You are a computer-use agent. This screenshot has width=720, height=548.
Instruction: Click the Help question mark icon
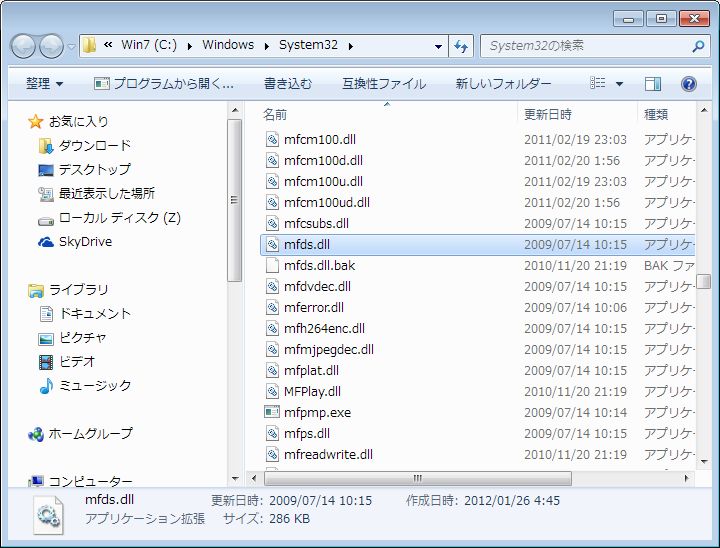pyautogui.click(x=688, y=84)
